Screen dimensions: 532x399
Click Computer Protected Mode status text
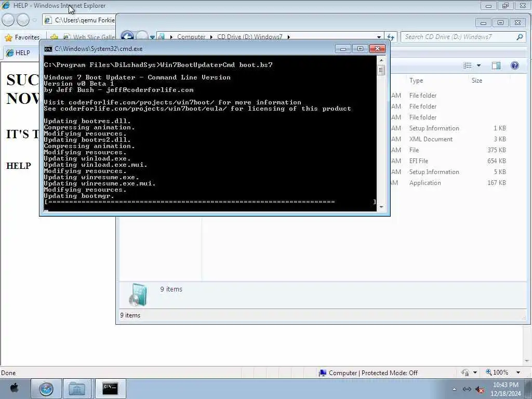[x=373, y=373]
